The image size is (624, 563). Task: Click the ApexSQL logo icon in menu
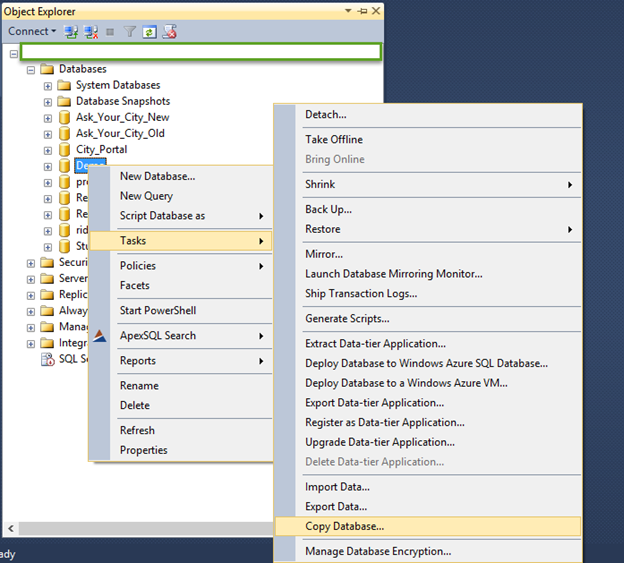[x=99, y=336]
